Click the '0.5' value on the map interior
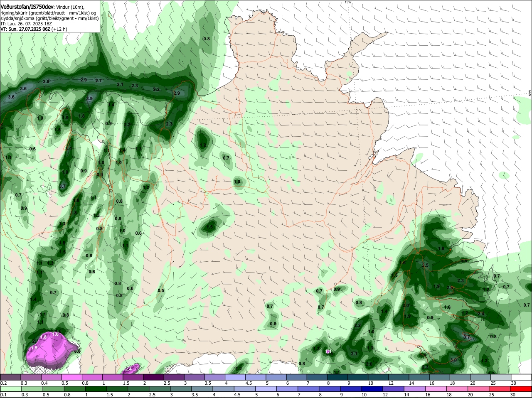This screenshot has width=532, height=398. coord(161,290)
